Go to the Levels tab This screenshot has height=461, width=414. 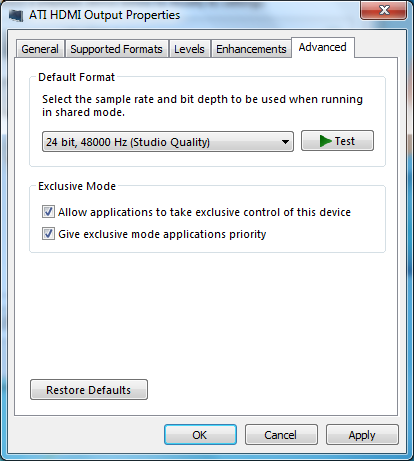pyautogui.click(x=189, y=49)
